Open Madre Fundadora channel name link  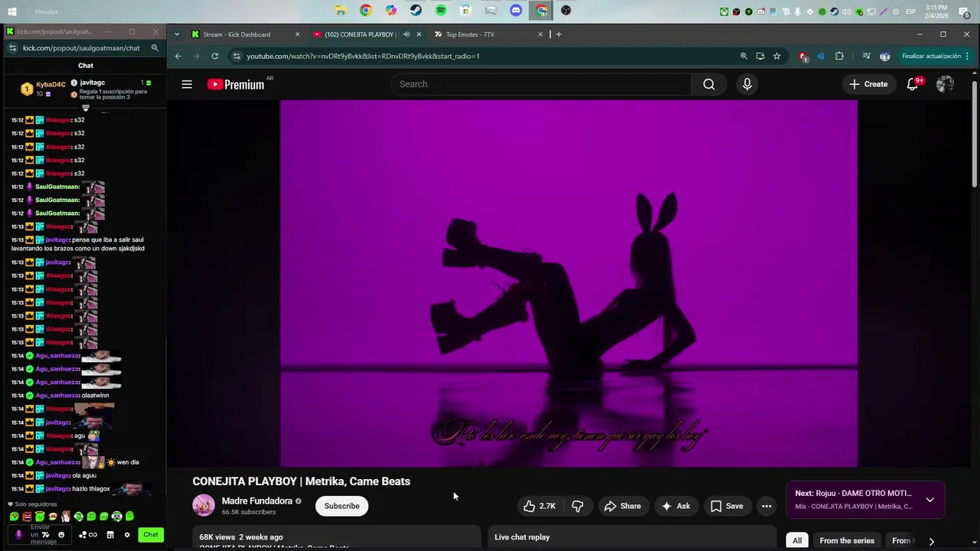click(256, 501)
